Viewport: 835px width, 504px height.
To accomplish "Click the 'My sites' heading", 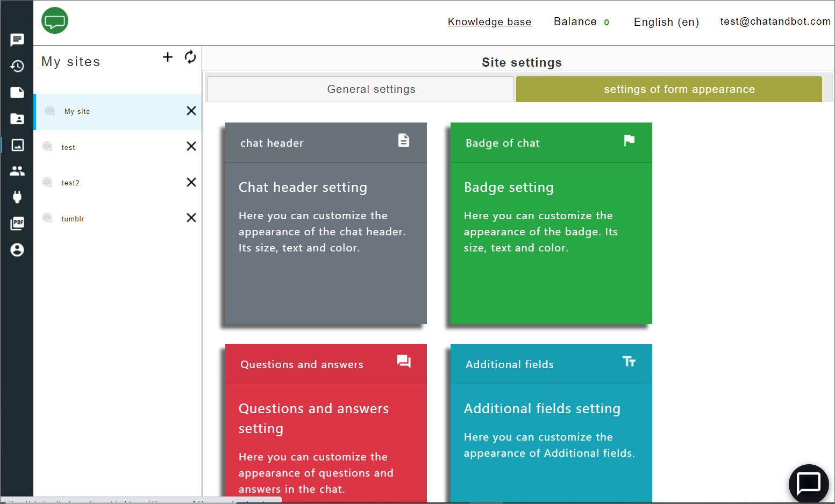I will click(70, 62).
